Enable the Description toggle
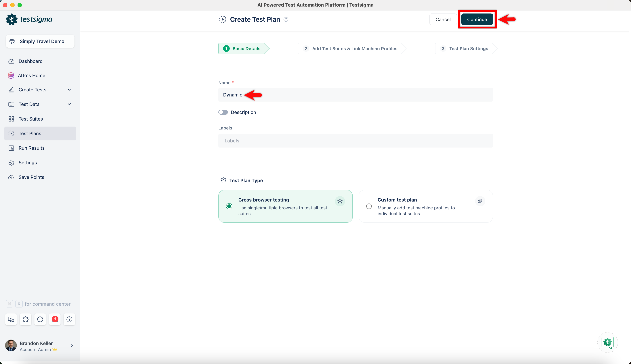This screenshot has width=631, height=364. (x=223, y=112)
